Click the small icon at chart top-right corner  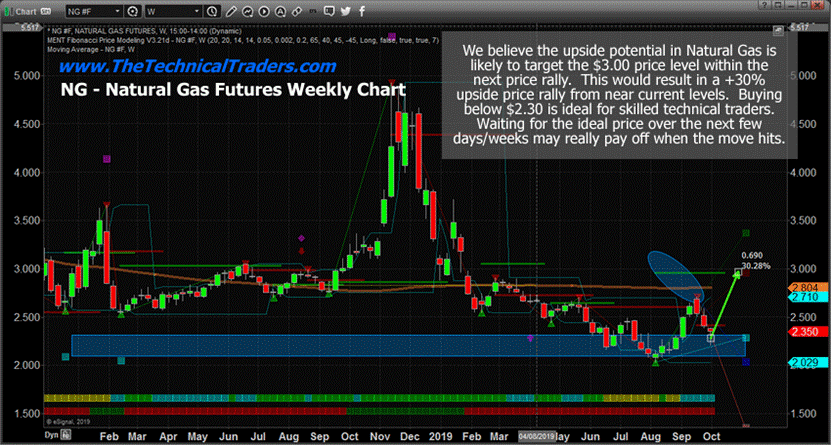click(x=778, y=30)
